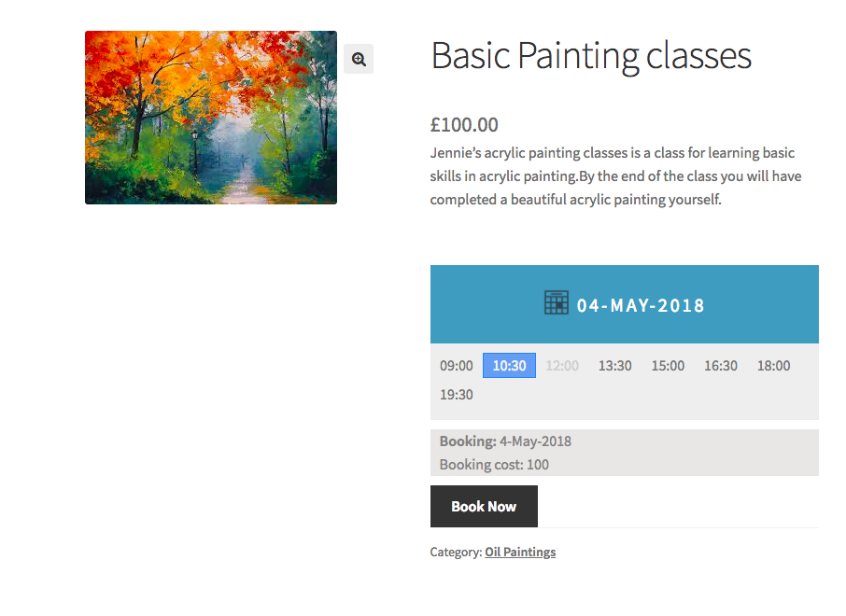Click the Booking cost: 100 line
The height and width of the screenshot is (616, 846).
tap(494, 464)
